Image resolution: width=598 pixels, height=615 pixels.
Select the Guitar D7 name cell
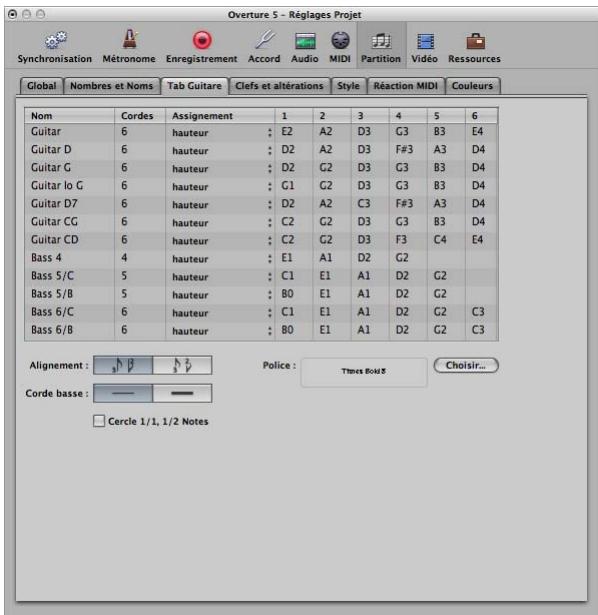click(x=54, y=204)
